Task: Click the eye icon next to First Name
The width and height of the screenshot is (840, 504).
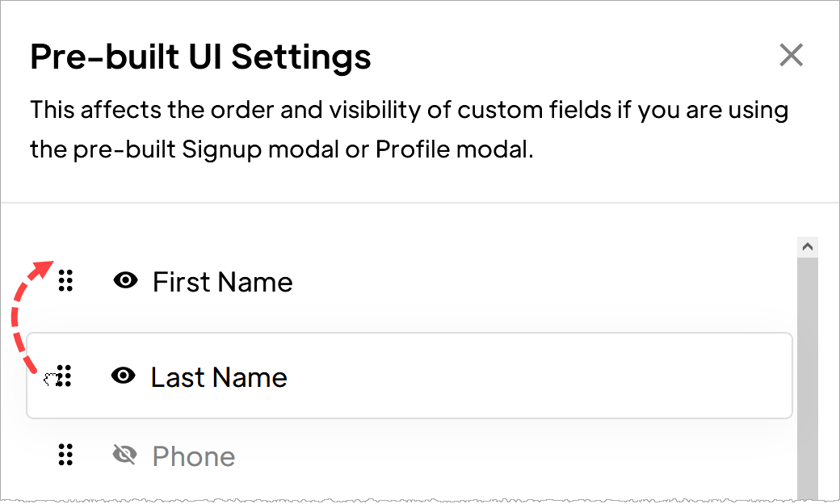Action: tap(124, 279)
